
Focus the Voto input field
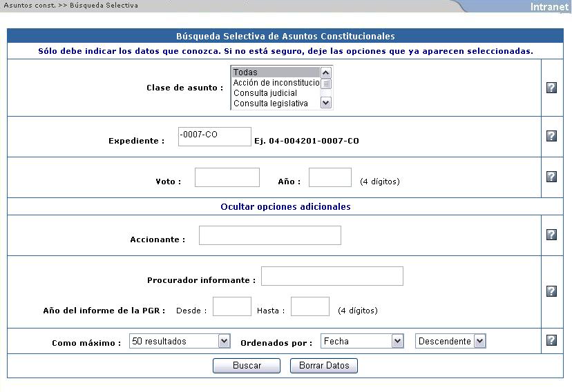click(x=227, y=177)
